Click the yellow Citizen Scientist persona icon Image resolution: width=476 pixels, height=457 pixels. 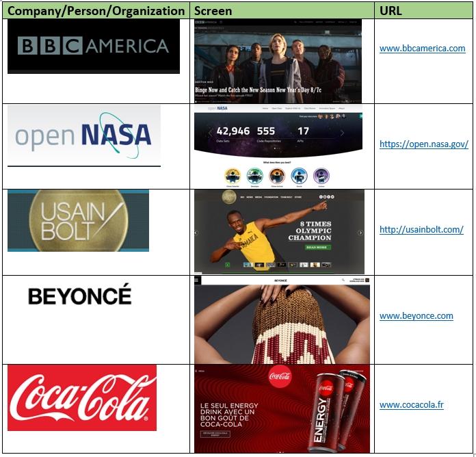pyautogui.click(x=233, y=176)
